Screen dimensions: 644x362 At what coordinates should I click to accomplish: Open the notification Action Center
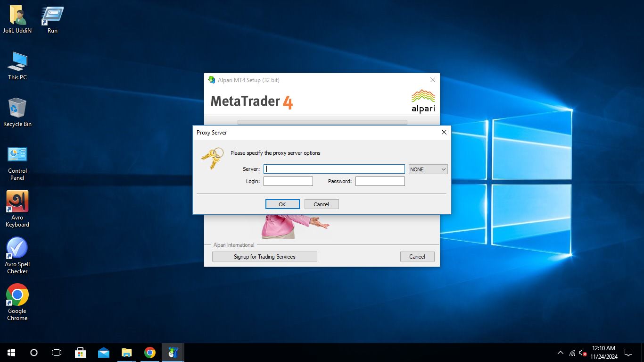628,353
